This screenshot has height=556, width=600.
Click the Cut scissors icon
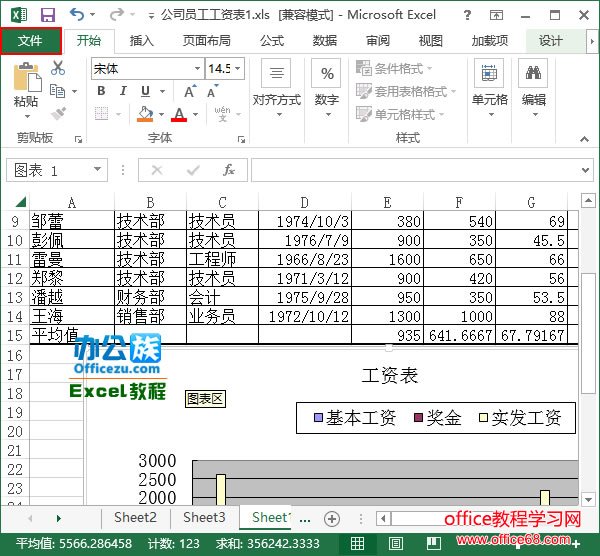click(58, 68)
